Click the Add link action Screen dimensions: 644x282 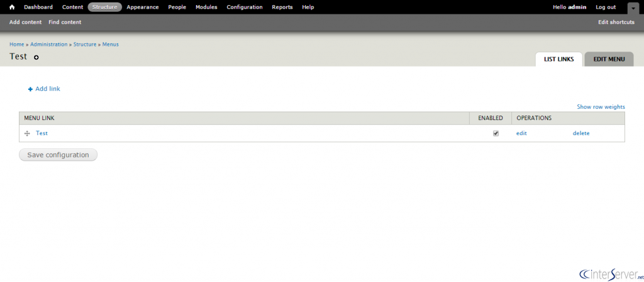point(44,89)
